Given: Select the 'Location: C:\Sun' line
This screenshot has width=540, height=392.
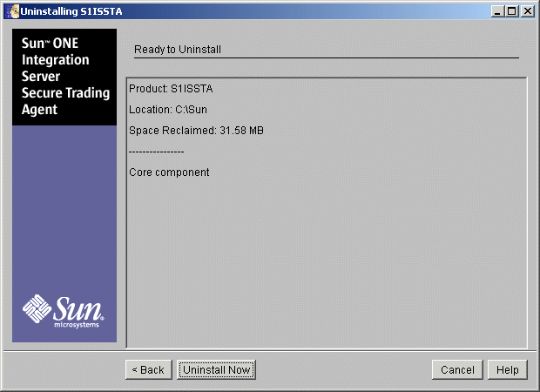Looking at the screenshot, I should click(x=168, y=110).
